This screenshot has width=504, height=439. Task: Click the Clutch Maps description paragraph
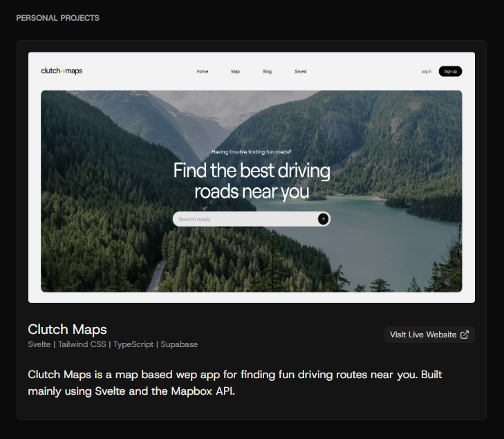(235, 383)
